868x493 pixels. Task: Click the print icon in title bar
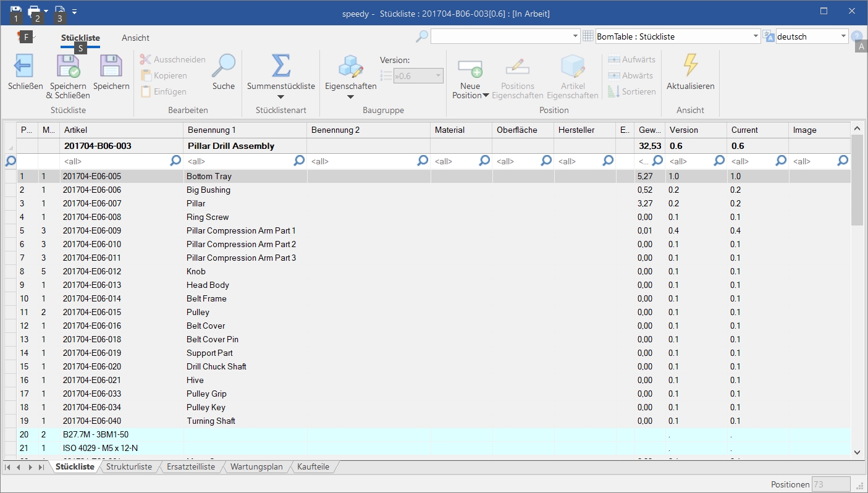pyautogui.click(x=35, y=11)
